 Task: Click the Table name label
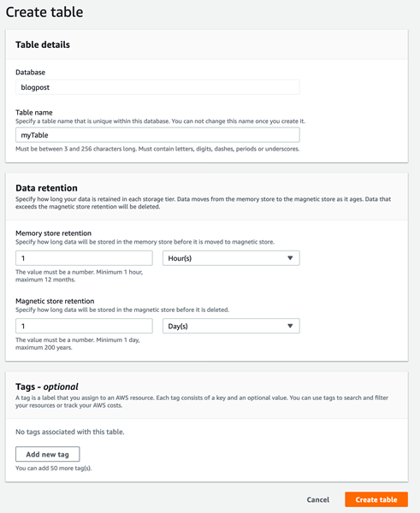click(x=34, y=113)
